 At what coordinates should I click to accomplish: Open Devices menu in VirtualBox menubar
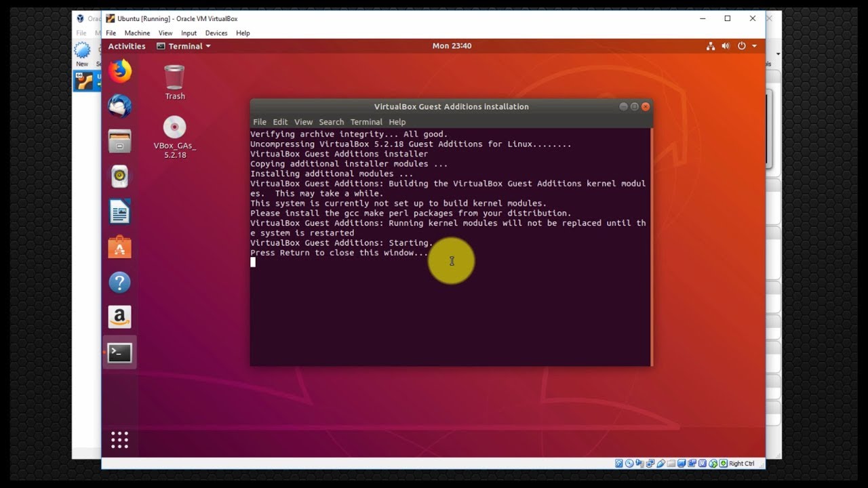point(216,33)
